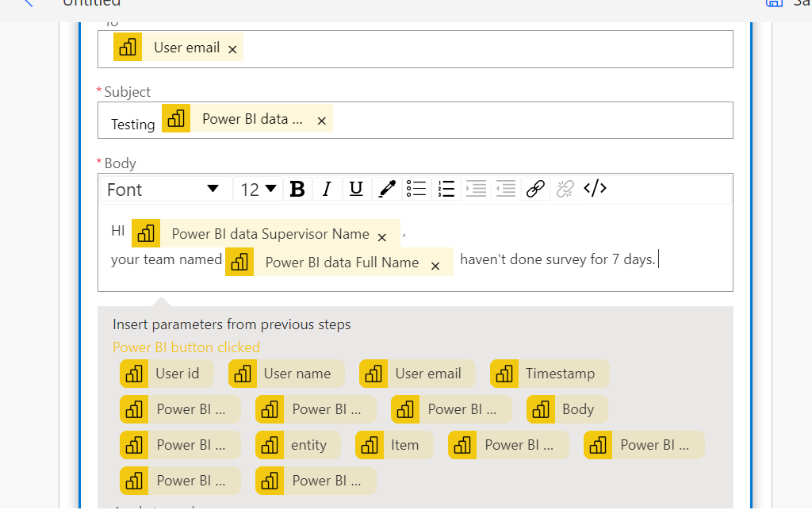Insert a hyperlink in the body
812x510 pixels.
point(535,189)
